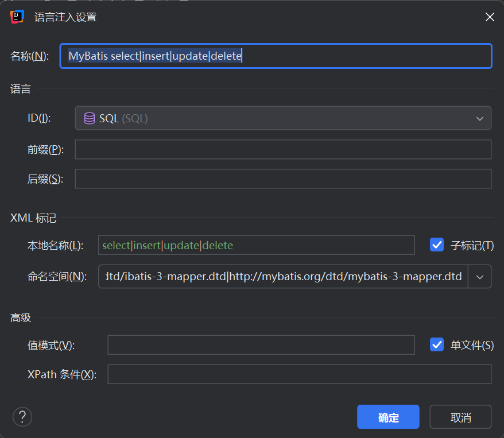This screenshot has width=504, height=438.
Task: Focus the 名称(N) name field
Action: [x=276, y=56]
